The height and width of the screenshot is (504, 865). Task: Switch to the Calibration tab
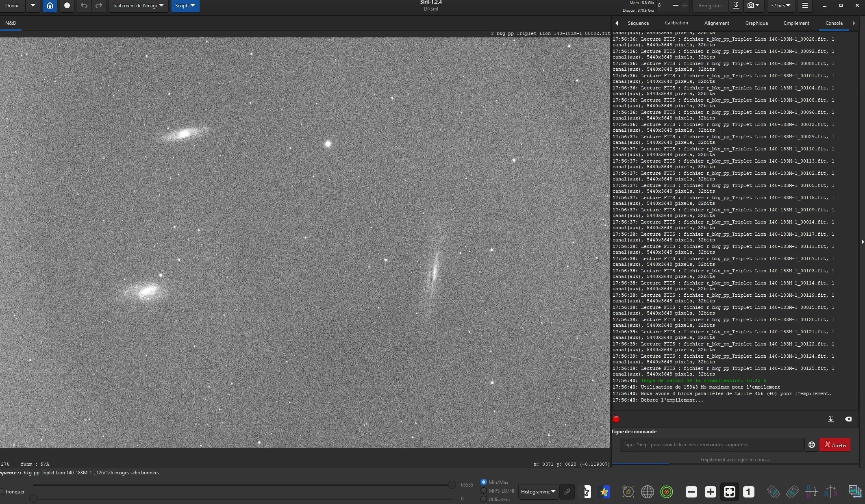tap(676, 23)
